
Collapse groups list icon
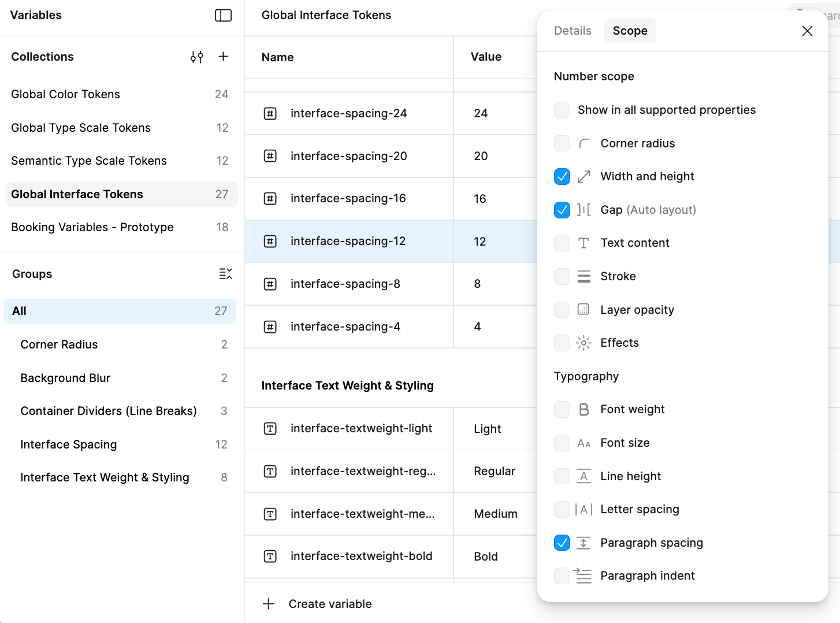(x=225, y=274)
